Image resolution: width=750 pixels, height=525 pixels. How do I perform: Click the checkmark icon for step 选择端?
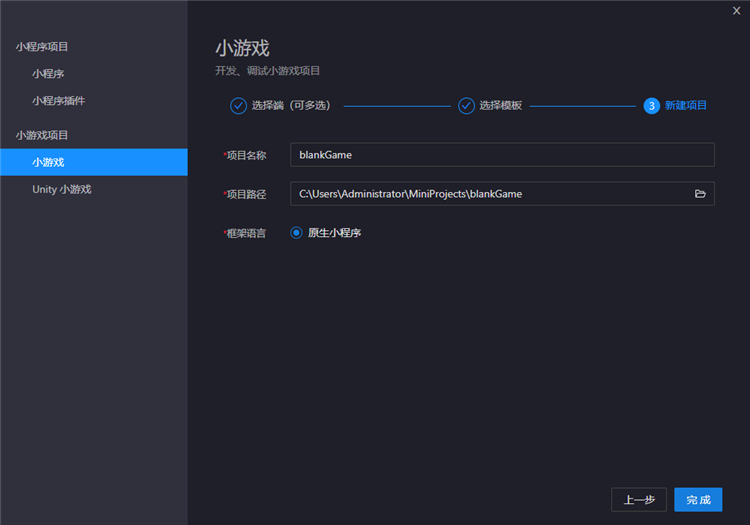tap(238, 105)
